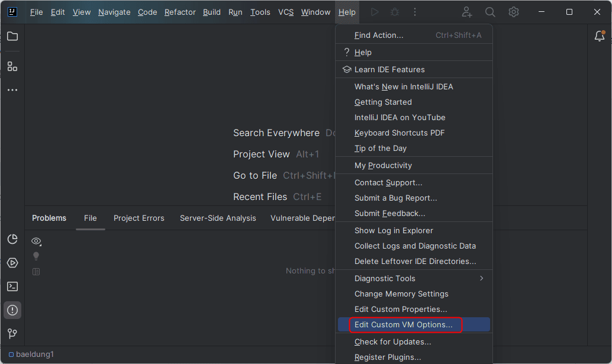Open Keyboard Shortcuts PDF

pos(414,133)
